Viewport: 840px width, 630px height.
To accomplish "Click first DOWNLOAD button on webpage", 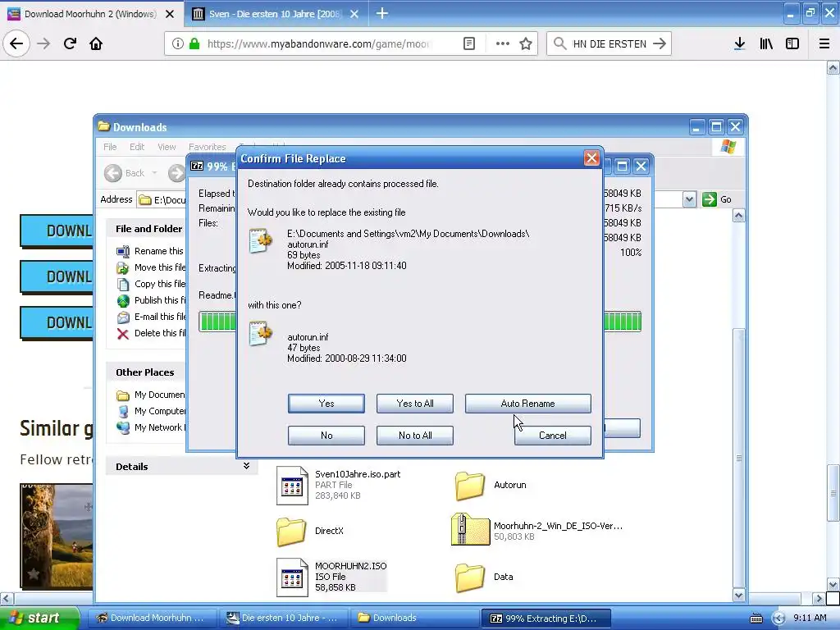I will pos(57,231).
